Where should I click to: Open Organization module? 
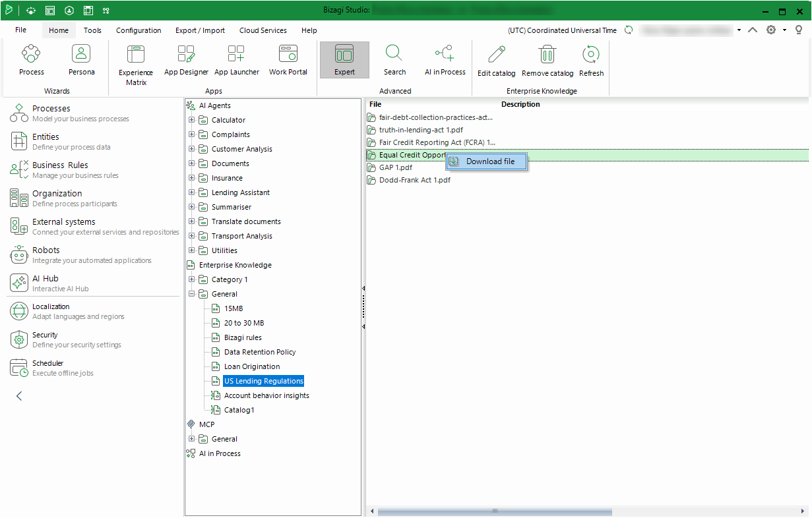point(63,198)
